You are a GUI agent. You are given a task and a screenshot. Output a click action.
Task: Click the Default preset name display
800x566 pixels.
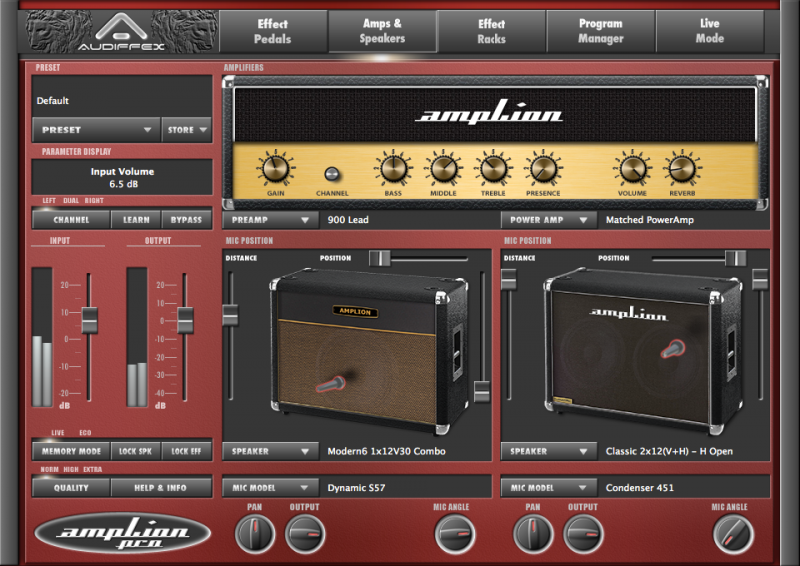click(122, 96)
